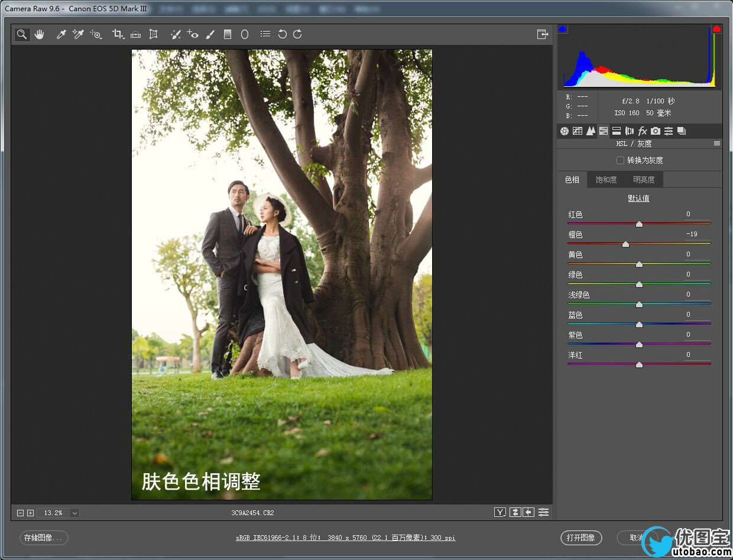Click 橙色 value field showing -19
This screenshot has width=733, height=560.
[697, 235]
